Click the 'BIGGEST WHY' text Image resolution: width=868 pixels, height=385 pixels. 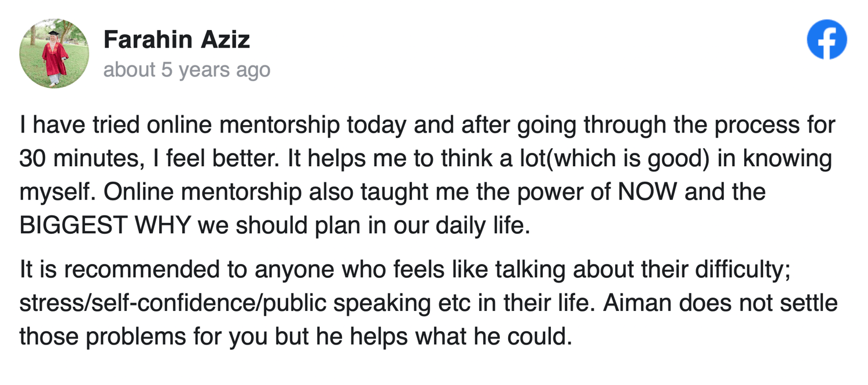pos(105,226)
